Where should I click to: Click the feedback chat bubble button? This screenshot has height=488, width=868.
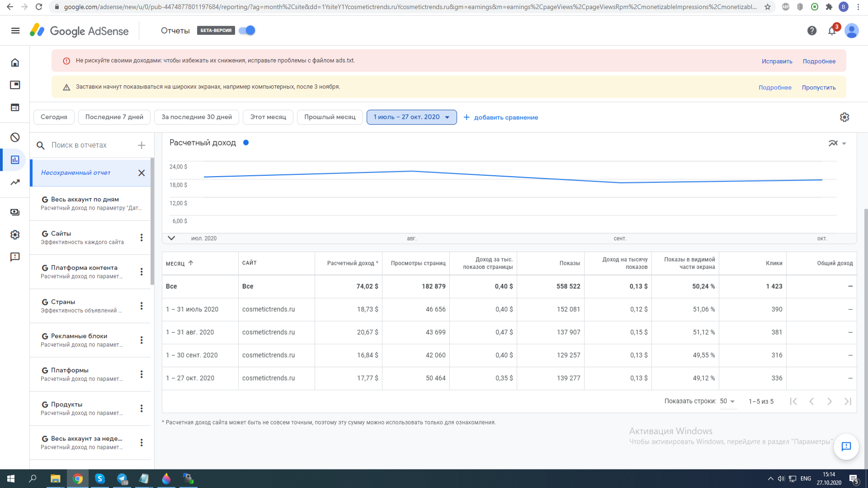(846, 446)
